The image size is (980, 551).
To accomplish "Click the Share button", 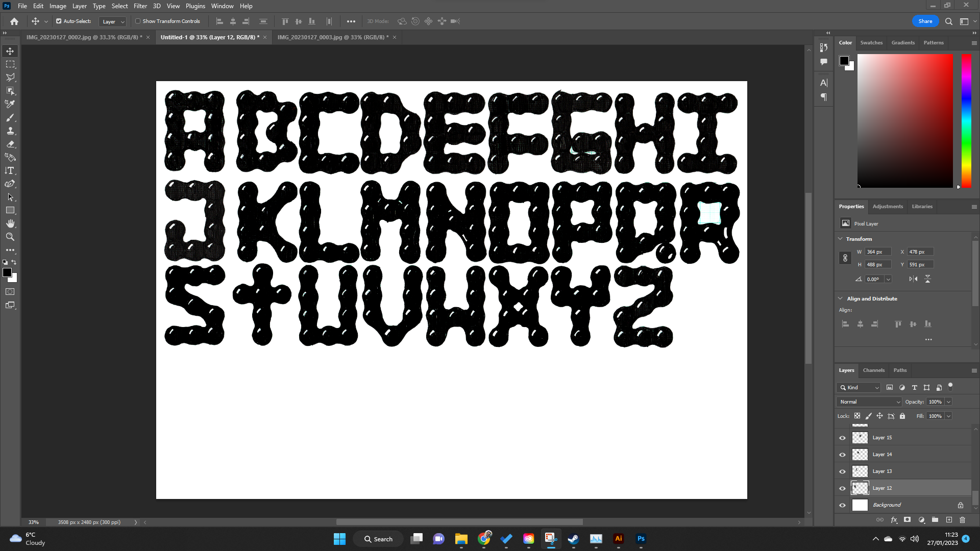I will point(925,21).
